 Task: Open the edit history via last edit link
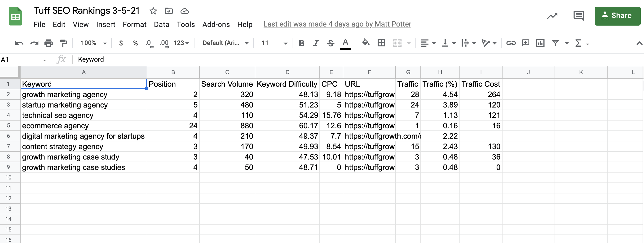click(337, 24)
